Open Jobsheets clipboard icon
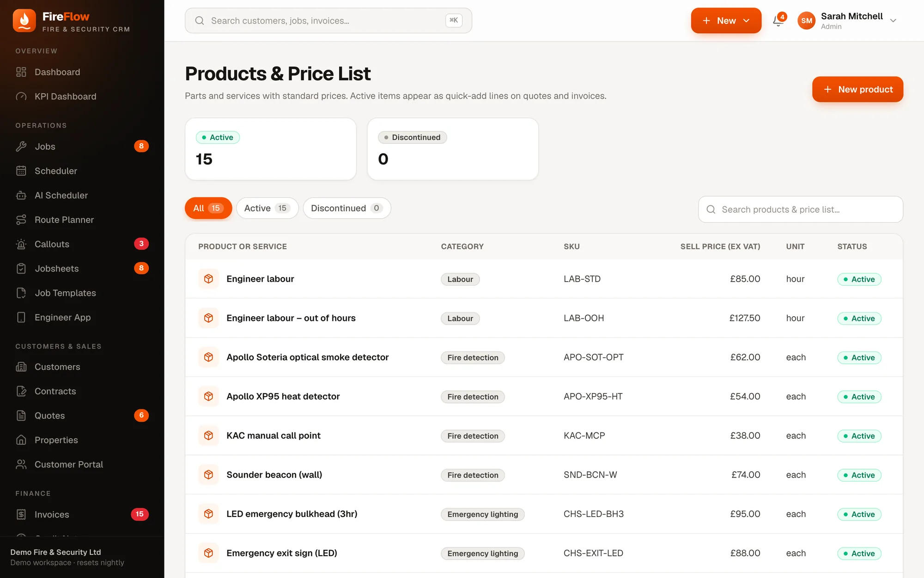Screen dimensions: 924x578 pyautogui.click(x=21, y=269)
